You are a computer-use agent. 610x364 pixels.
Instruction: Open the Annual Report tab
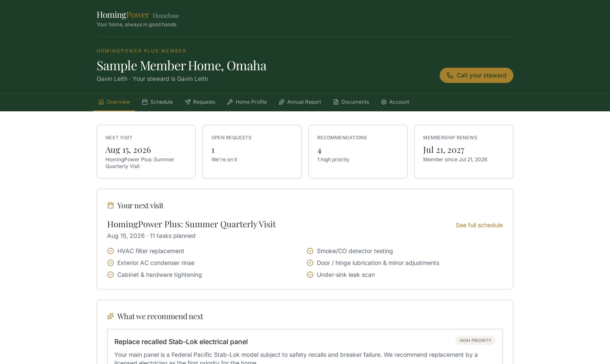pyautogui.click(x=300, y=102)
